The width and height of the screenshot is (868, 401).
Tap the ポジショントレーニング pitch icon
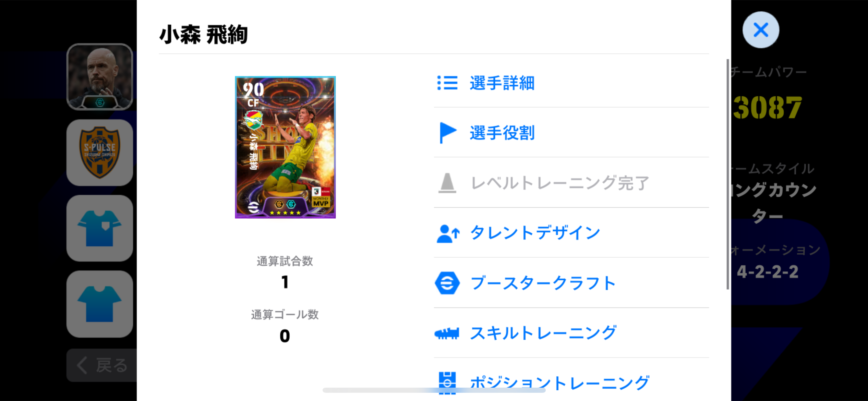tap(447, 383)
